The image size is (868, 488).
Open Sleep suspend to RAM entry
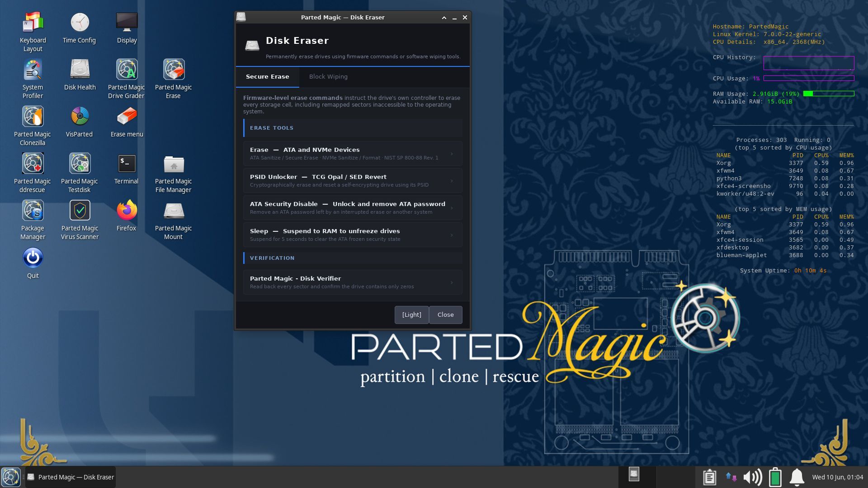point(353,235)
